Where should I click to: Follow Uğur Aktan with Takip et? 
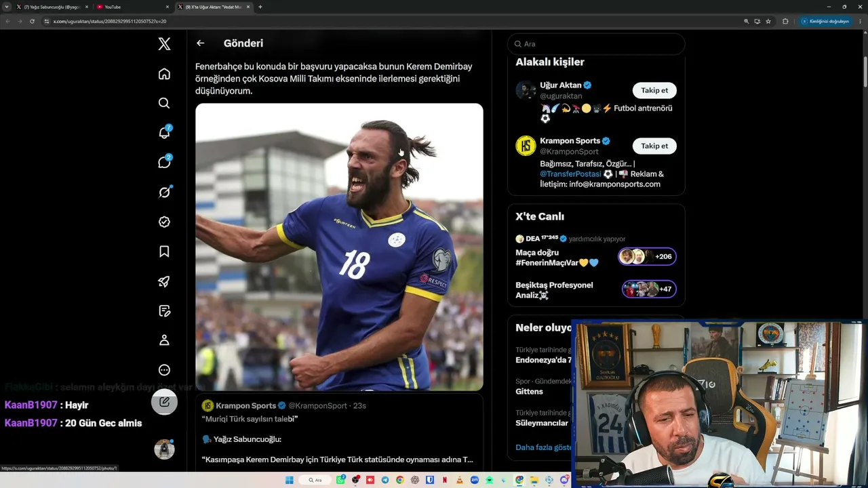654,90
